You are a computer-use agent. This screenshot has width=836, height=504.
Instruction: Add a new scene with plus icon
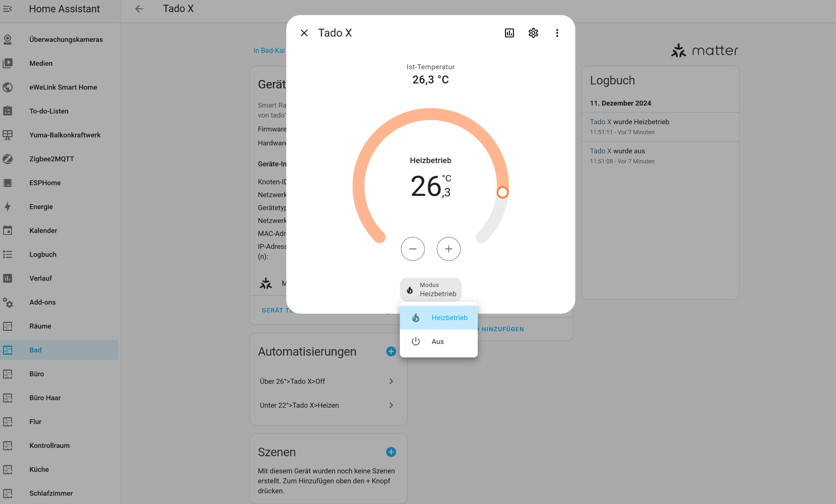[391, 452]
